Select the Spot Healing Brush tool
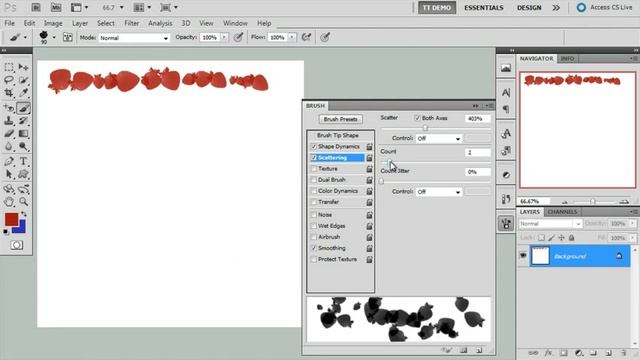The image size is (640, 360). pos(9,108)
